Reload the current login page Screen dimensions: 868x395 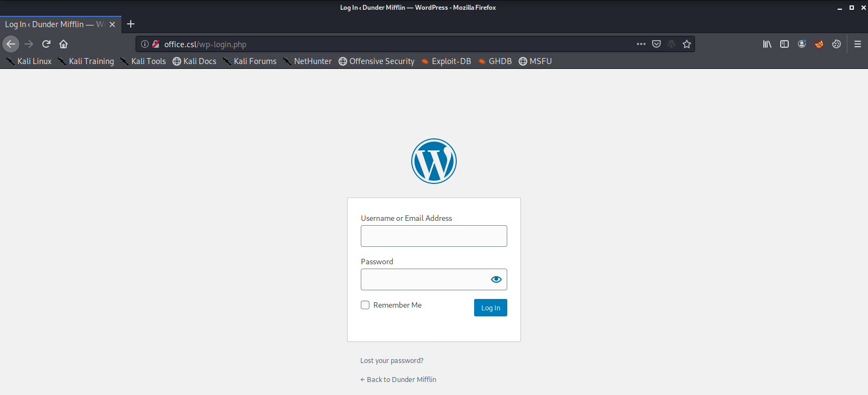pos(46,44)
